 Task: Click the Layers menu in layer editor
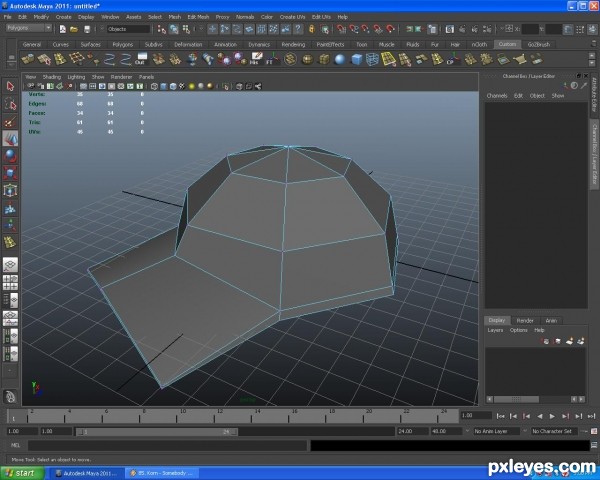[495, 330]
